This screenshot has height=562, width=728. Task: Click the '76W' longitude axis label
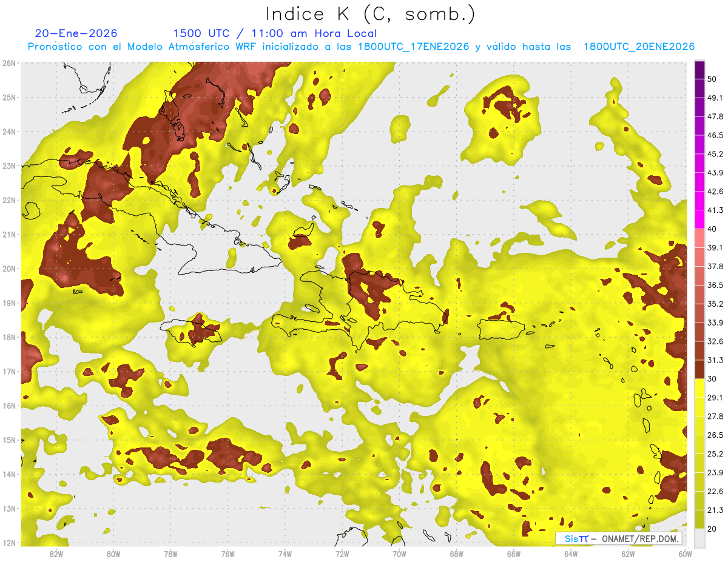click(227, 554)
